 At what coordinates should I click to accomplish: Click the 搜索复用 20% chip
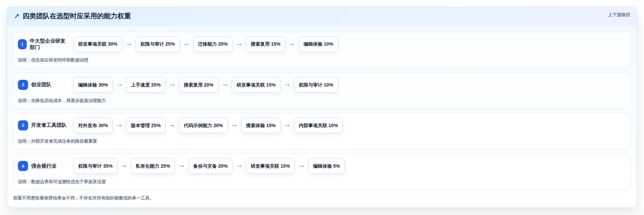199,85
